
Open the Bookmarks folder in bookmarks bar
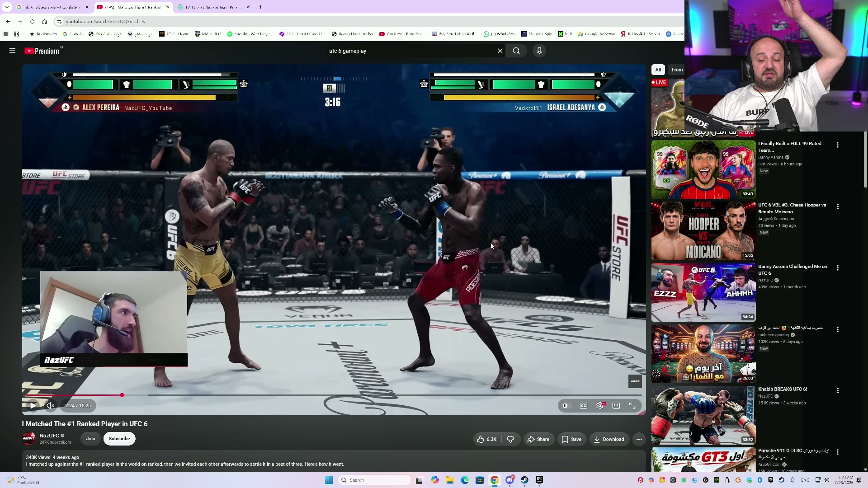tap(43, 34)
